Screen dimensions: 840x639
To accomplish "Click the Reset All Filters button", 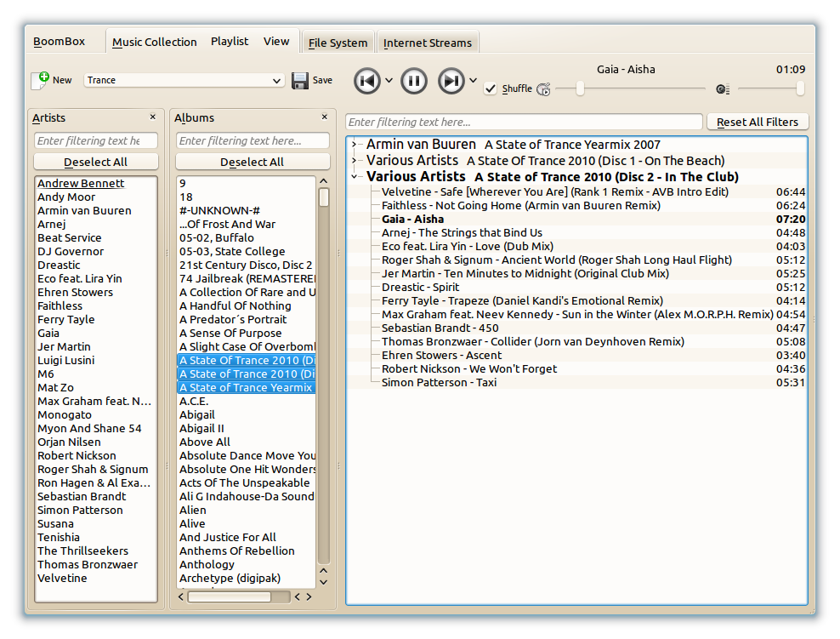I will click(758, 123).
